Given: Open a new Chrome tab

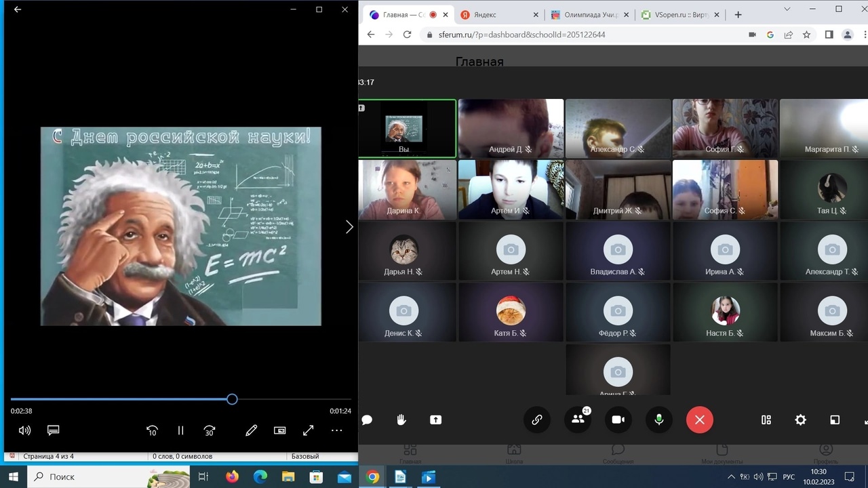Looking at the screenshot, I should pyautogui.click(x=738, y=15).
